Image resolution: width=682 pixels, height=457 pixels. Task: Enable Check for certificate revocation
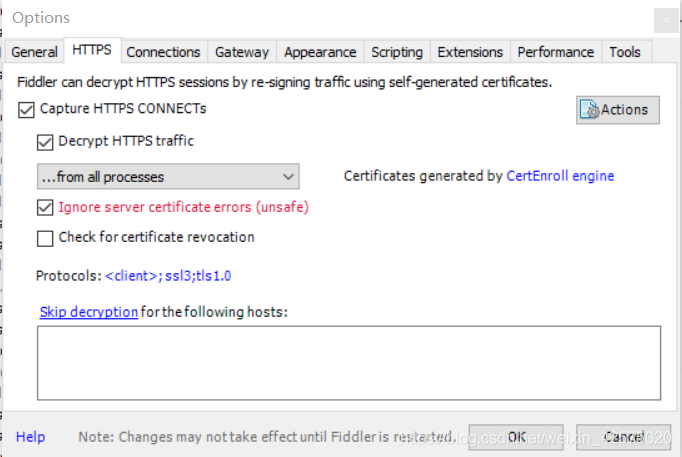45,238
